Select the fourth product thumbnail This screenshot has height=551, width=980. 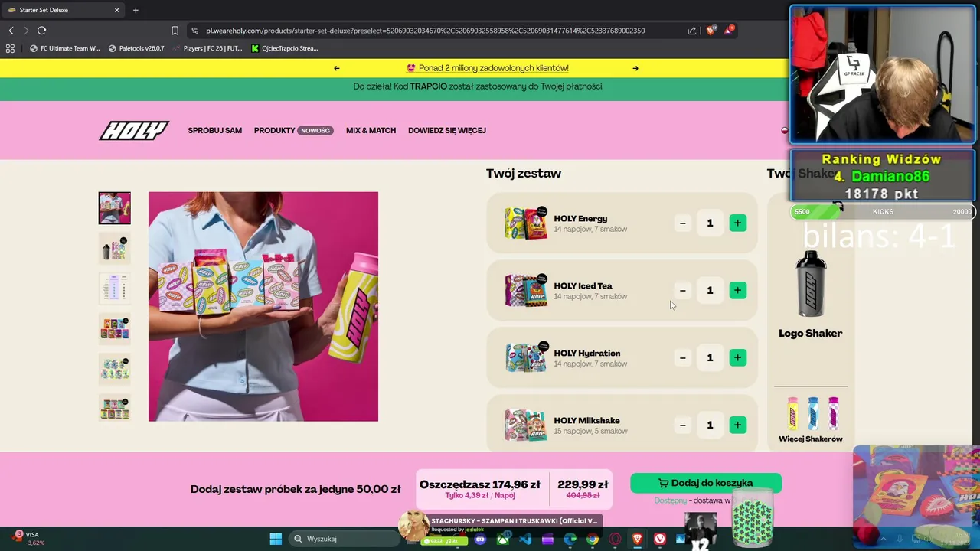[115, 328]
